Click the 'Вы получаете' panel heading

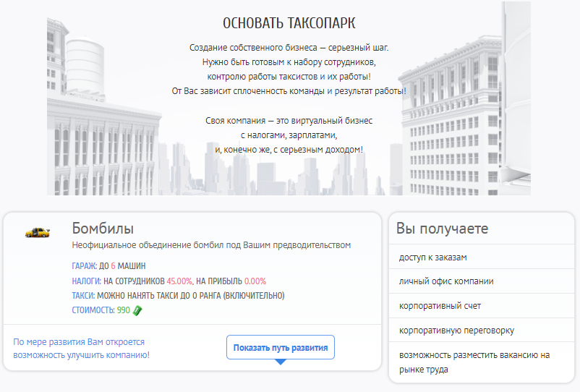tap(442, 229)
